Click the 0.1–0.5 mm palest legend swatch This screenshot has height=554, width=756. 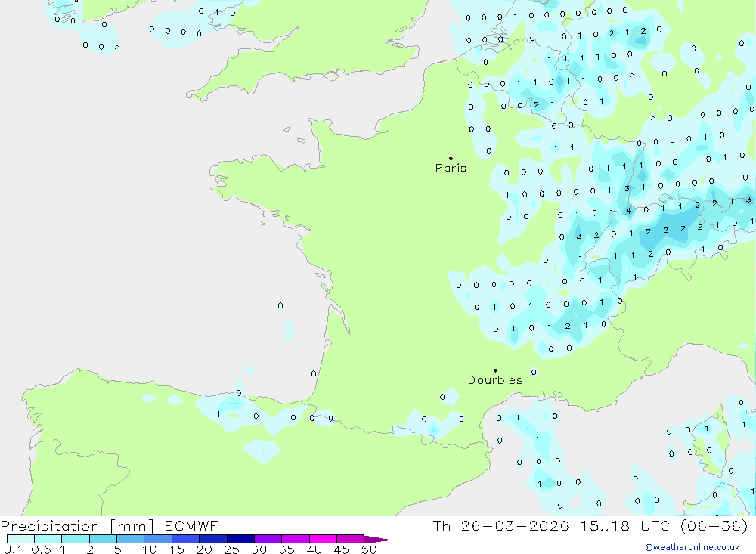click(x=20, y=539)
